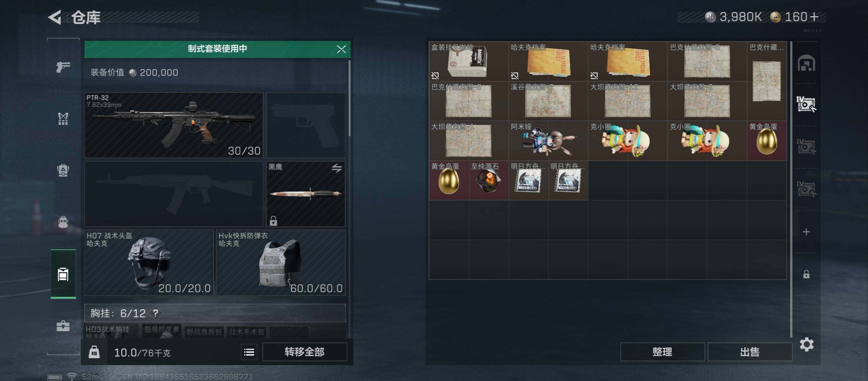Click the locked storage slot padlock
868x381 pixels.
click(806, 274)
